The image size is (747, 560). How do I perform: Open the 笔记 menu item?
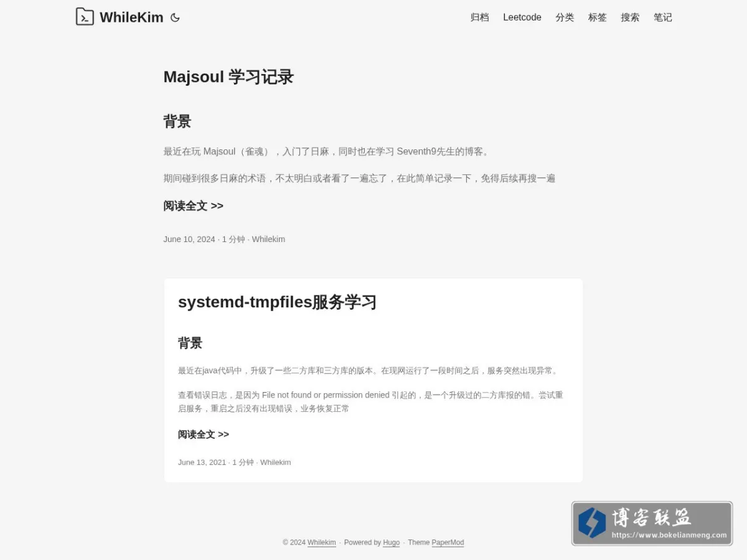coord(663,17)
